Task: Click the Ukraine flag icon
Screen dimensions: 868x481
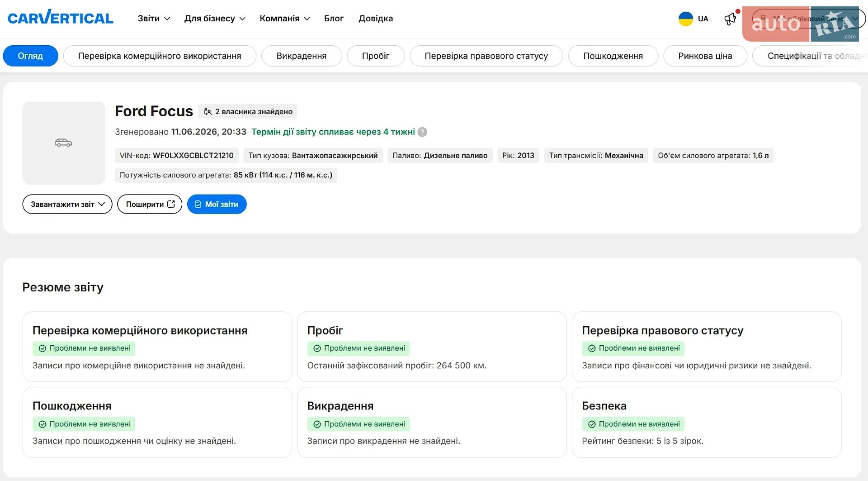Action: pos(686,19)
